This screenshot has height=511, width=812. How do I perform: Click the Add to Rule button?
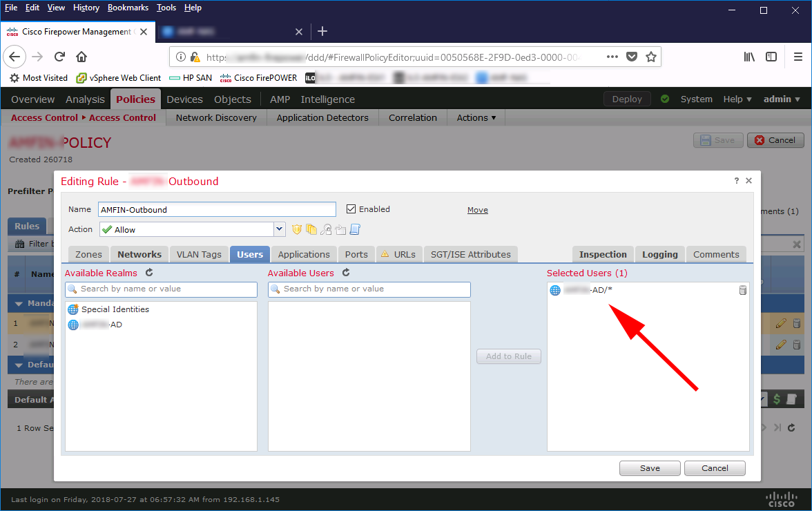point(508,356)
